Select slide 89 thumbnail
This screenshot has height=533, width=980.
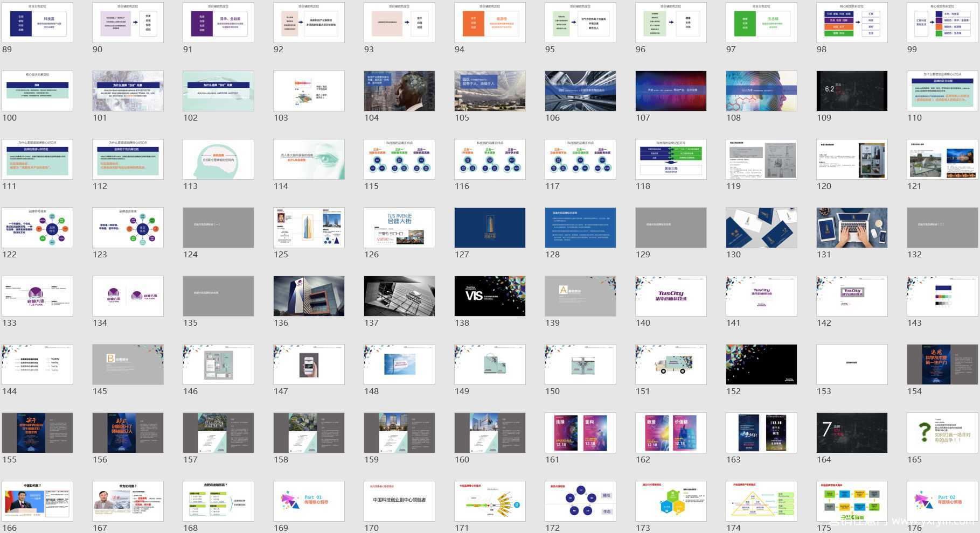[x=37, y=23]
